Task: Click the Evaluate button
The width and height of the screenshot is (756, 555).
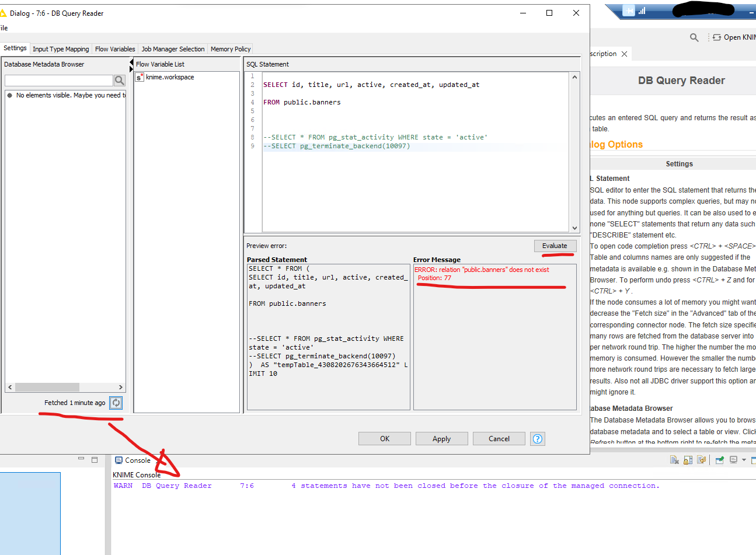Action: [555, 246]
